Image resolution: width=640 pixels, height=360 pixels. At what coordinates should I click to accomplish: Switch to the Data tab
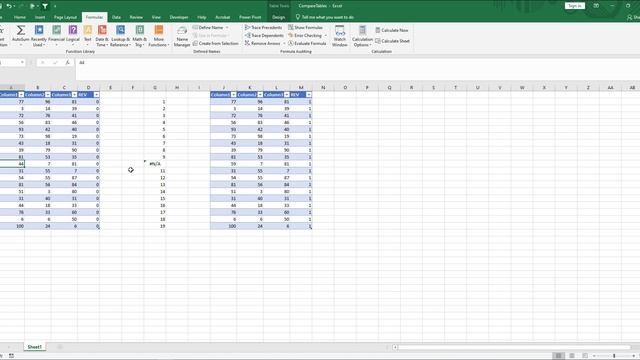click(x=116, y=17)
